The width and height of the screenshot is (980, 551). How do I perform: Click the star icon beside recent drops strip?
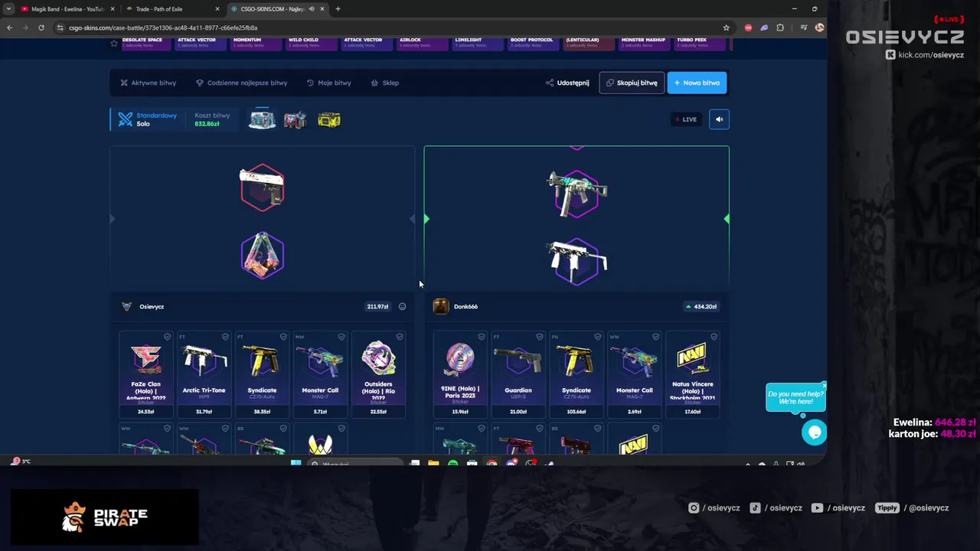(114, 44)
